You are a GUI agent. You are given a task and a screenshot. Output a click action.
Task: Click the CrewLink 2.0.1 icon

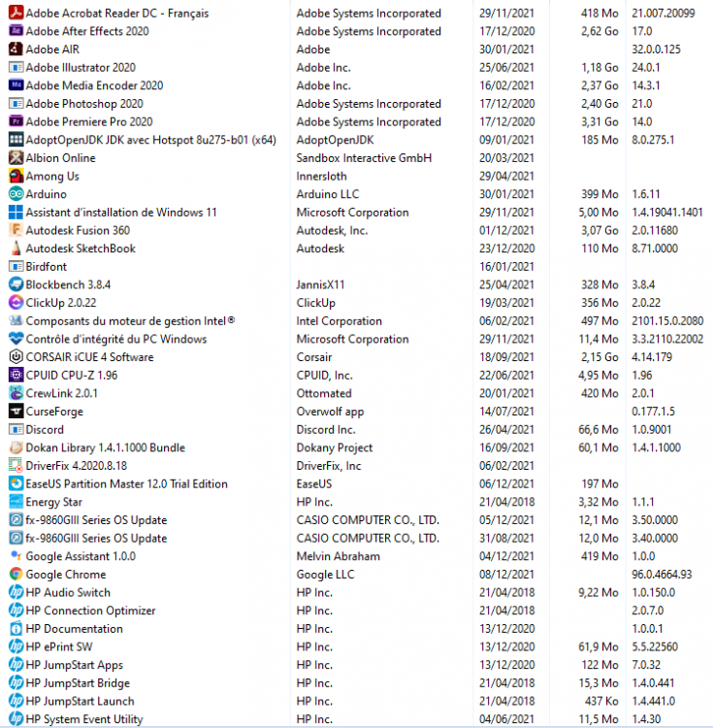16,393
